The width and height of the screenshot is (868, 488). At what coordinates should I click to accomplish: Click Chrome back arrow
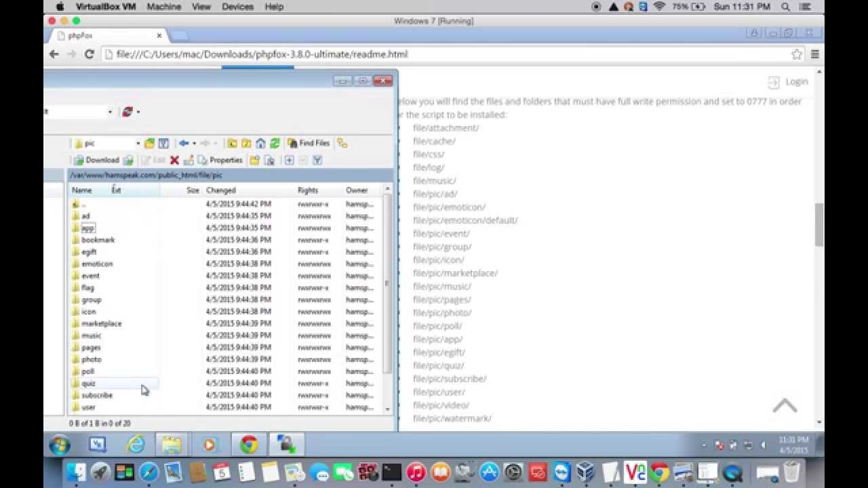(x=54, y=54)
